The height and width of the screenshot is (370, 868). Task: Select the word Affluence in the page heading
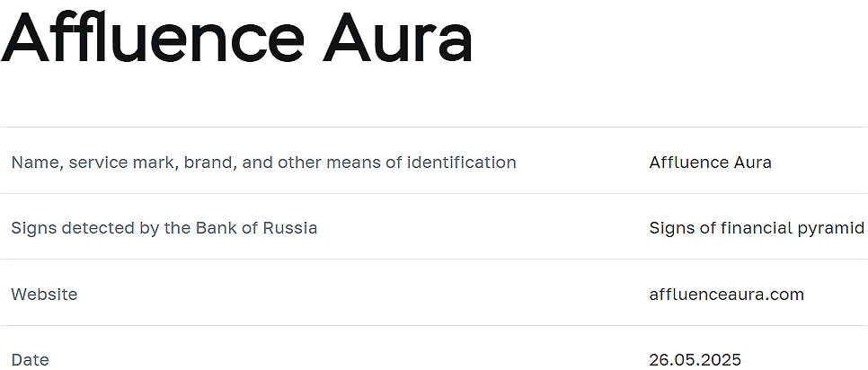point(152,37)
